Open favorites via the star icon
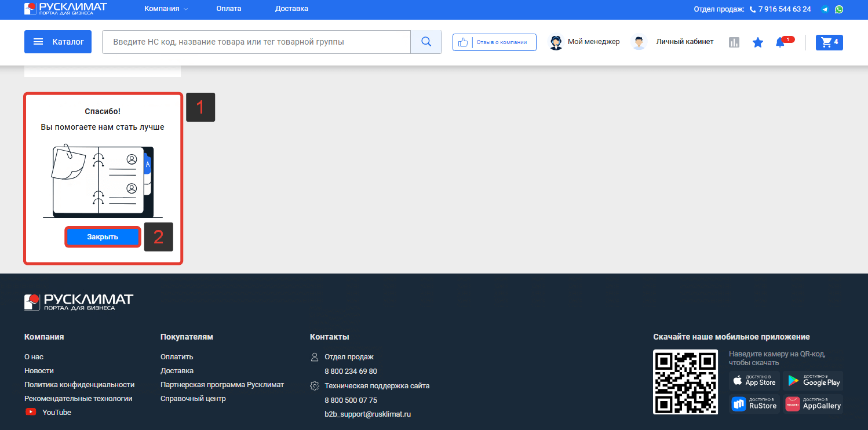Viewport: 868px width, 430px height. pos(757,42)
